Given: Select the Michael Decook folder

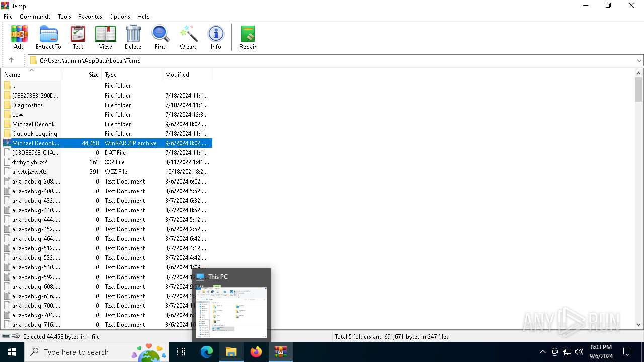Looking at the screenshot, I should (107, 124).
